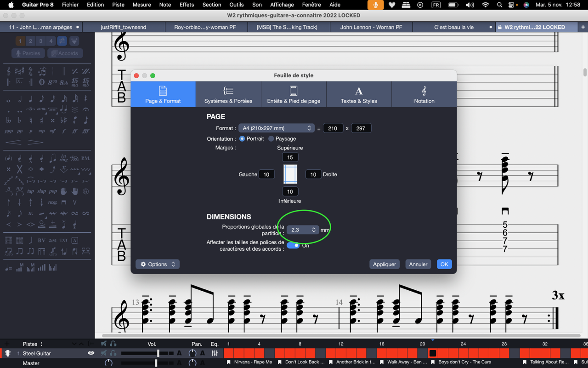The image size is (588, 368).
Task: Toggle voice 2 button in palette
Action: (30, 41)
